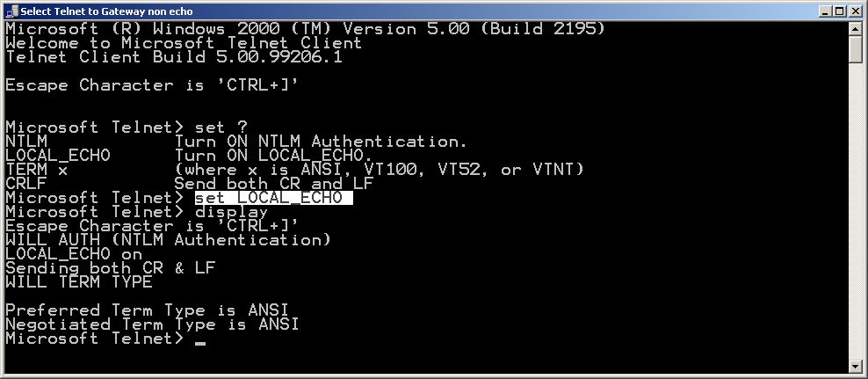Click the CRLF option help line
Viewport: 868px width, 379px height.
[190, 184]
